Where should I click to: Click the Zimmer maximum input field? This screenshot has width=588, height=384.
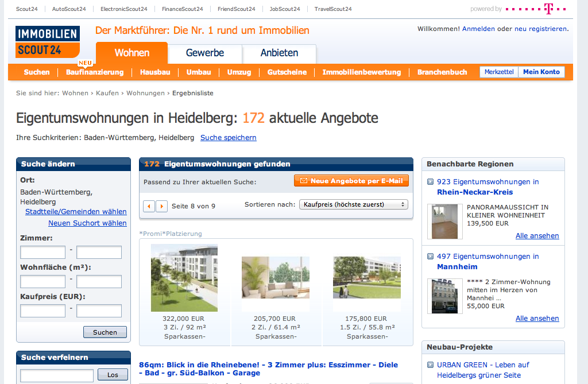[99, 253]
